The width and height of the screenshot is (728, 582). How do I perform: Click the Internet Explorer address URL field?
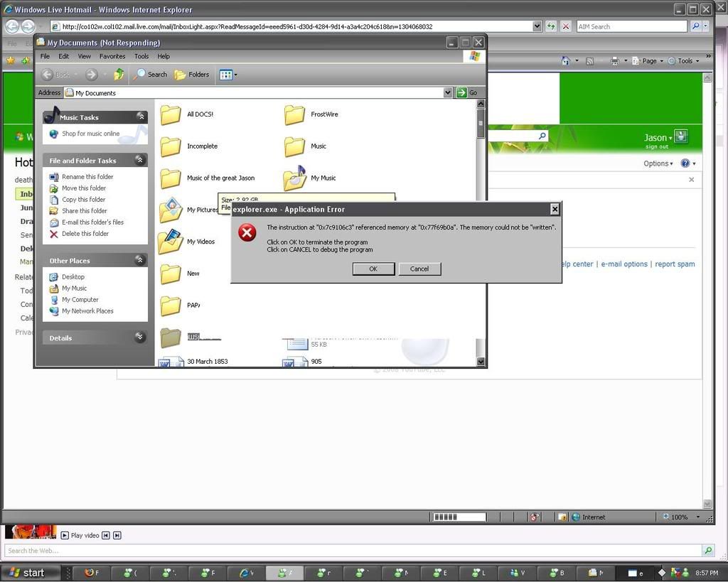click(296, 26)
